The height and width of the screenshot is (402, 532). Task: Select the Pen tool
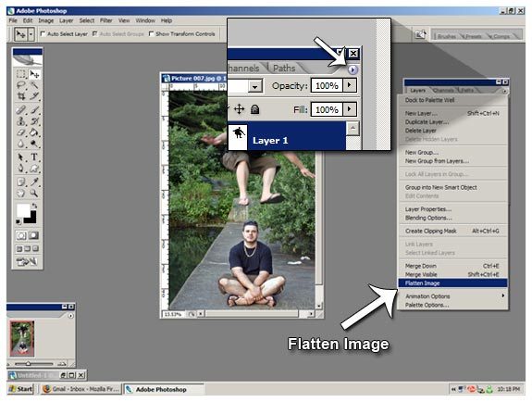(21, 169)
